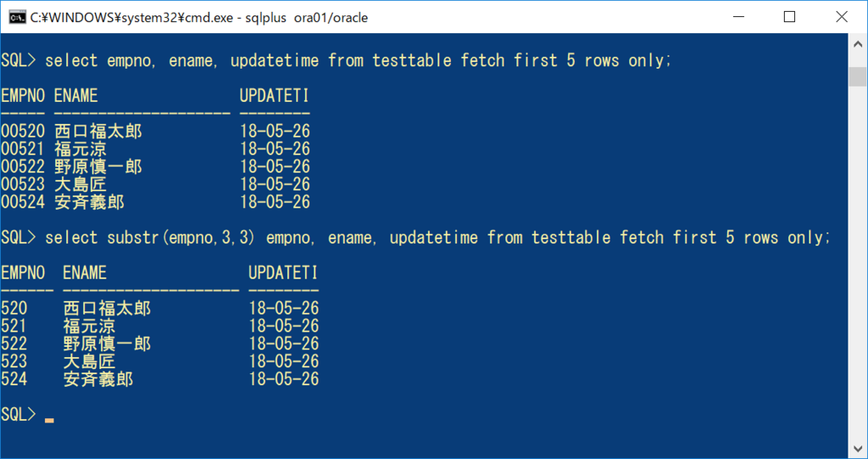
Task: Close the sqlplus cmd window
Action: point(842,17)
